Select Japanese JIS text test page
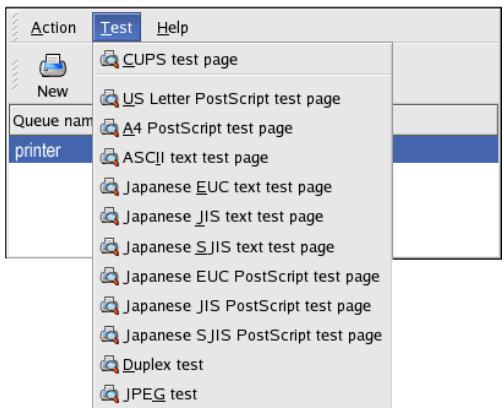The image size is (504, 409). click(242, 217)
